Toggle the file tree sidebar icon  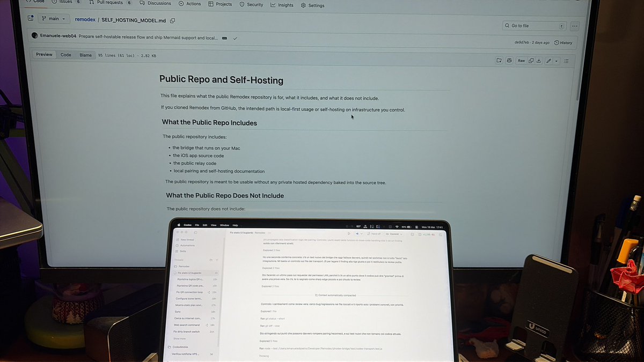click(x=30, y=18)
